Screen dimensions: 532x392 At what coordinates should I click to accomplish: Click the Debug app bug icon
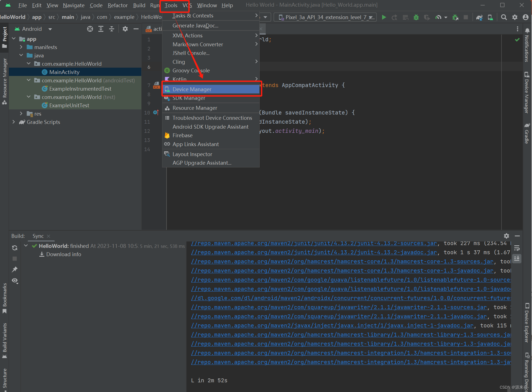[x=416, y=17]
